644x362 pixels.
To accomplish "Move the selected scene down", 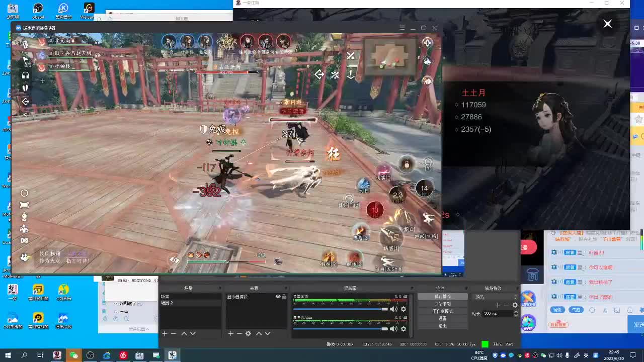I will [x=193, y=333].
